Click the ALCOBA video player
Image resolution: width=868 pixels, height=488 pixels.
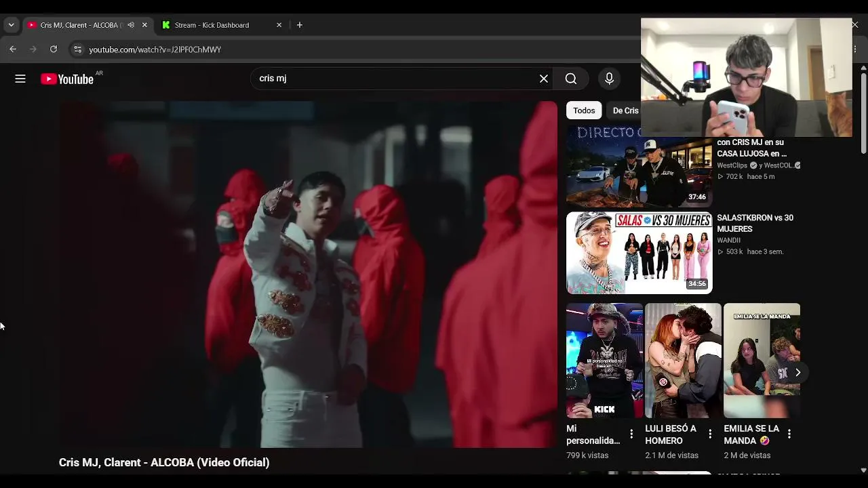[x=307, y=274]
